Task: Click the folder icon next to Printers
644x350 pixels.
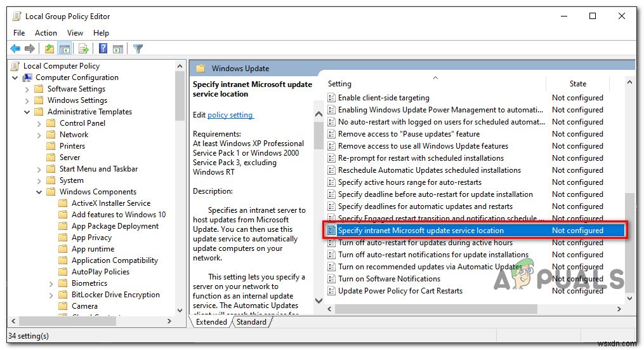Action: [x=51, y=146]
